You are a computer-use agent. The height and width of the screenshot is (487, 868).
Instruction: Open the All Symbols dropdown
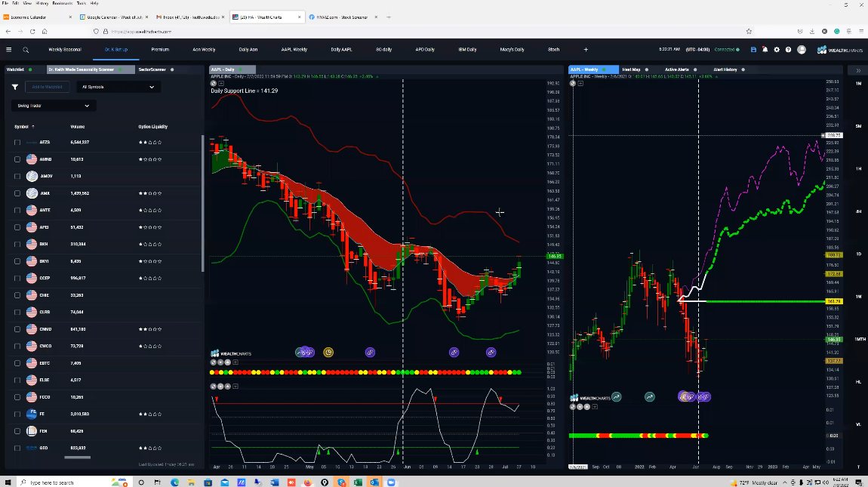click(117, 87)
